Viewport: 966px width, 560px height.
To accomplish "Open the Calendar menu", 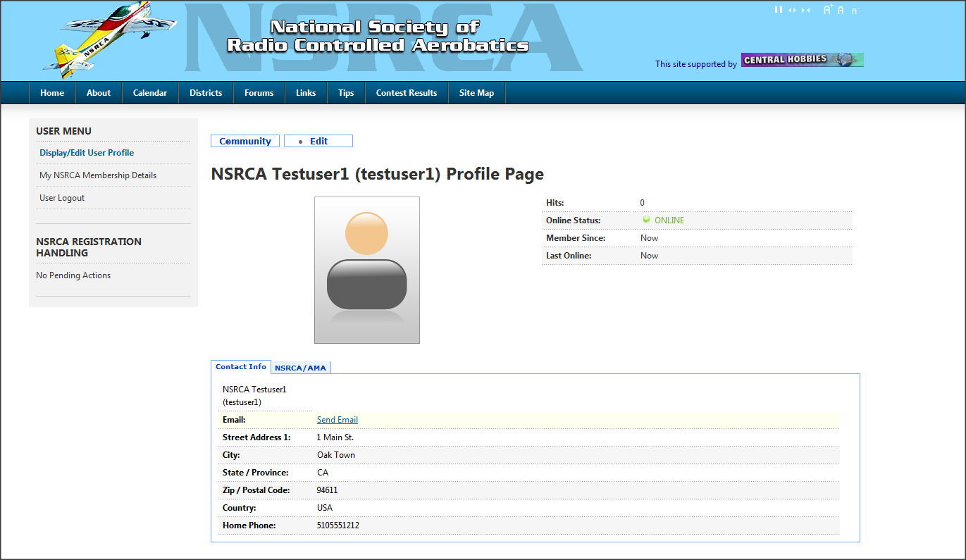I will [x=150, y=93].
